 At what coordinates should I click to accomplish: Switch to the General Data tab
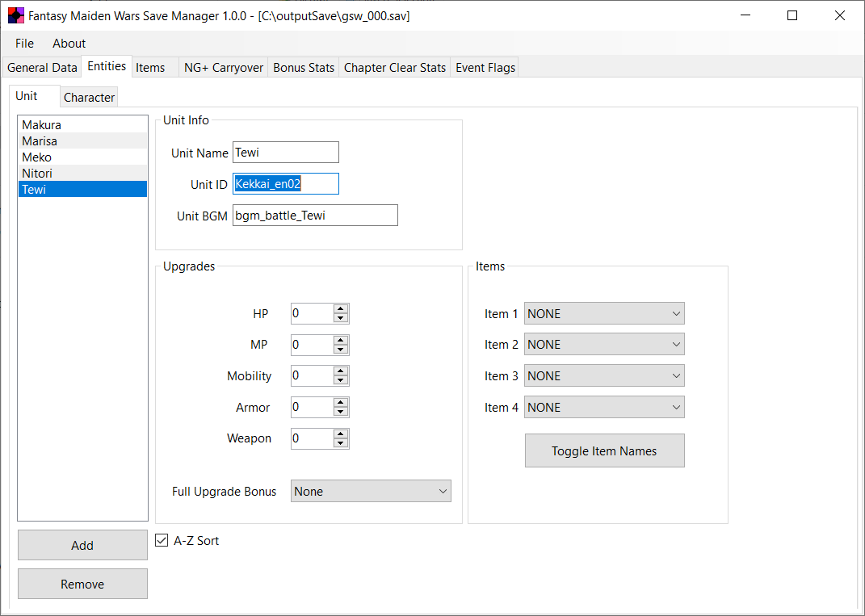(x=42, y=67)
